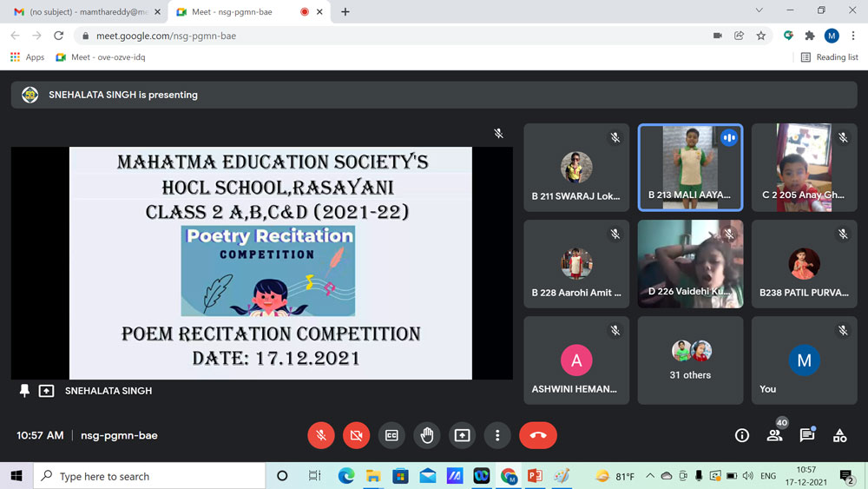868x489 pixels.
Task: Turn on the camera in Meet
Action: pos(356,435)
